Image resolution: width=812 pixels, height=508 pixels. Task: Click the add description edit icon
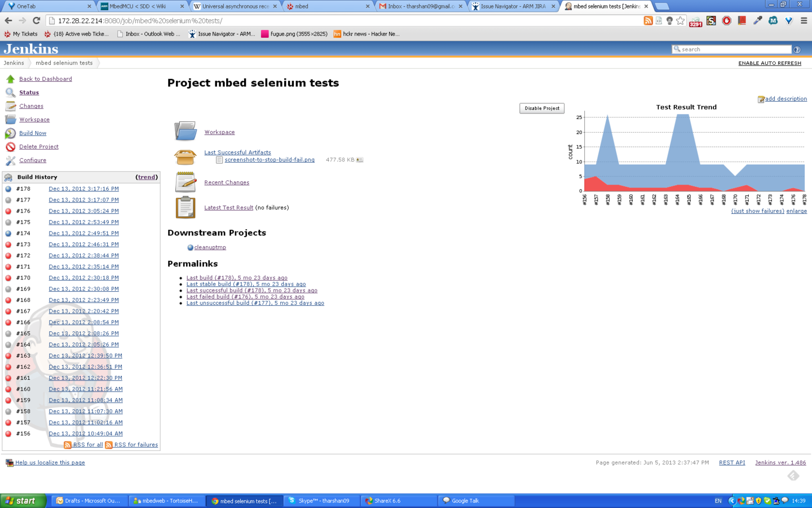[x=761, y=99]
